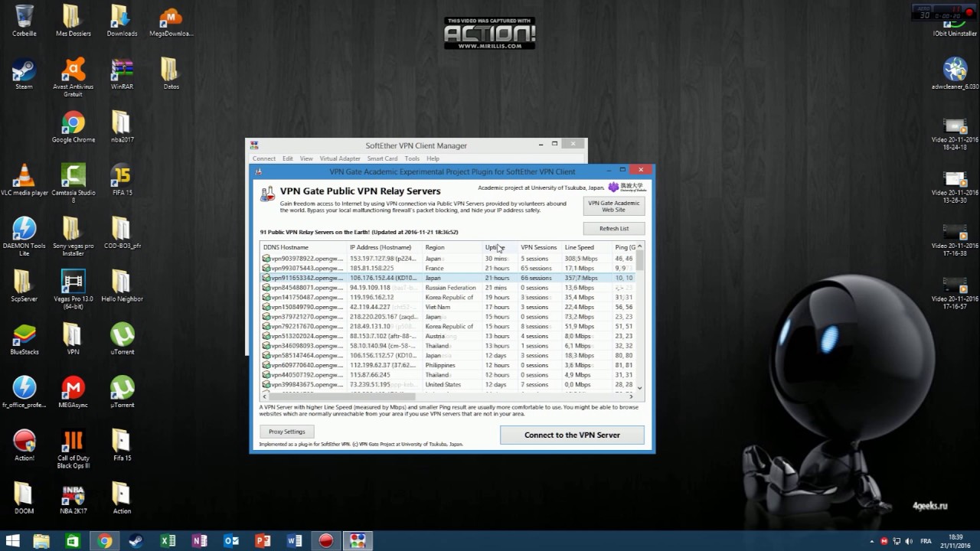This screenshot has height=551, width=980.
Task: Click the server list vertical scrollbar
Action: pos(640,317)
